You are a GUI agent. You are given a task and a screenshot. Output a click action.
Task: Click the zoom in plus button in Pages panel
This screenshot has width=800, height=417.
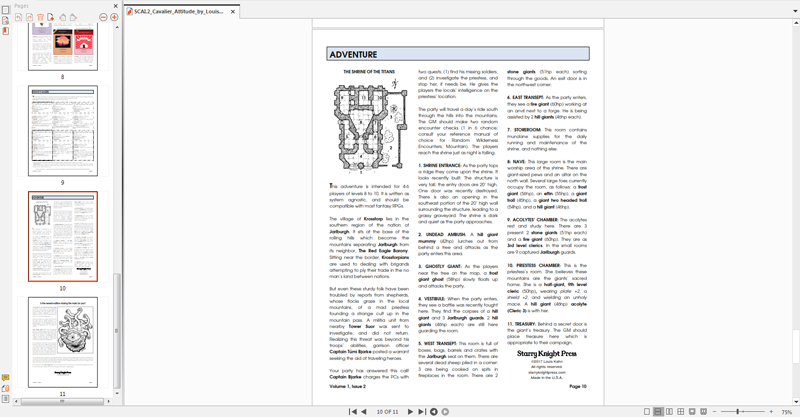(115, 17)
